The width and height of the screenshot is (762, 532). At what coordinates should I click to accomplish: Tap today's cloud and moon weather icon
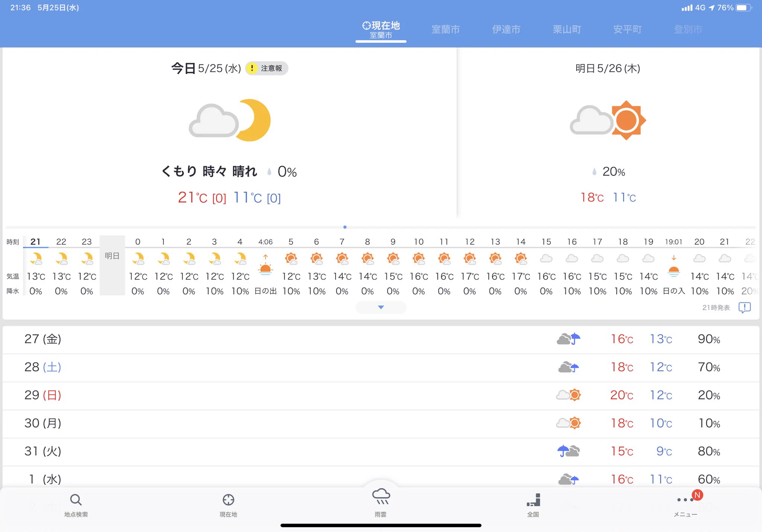(x=230, y=120)
